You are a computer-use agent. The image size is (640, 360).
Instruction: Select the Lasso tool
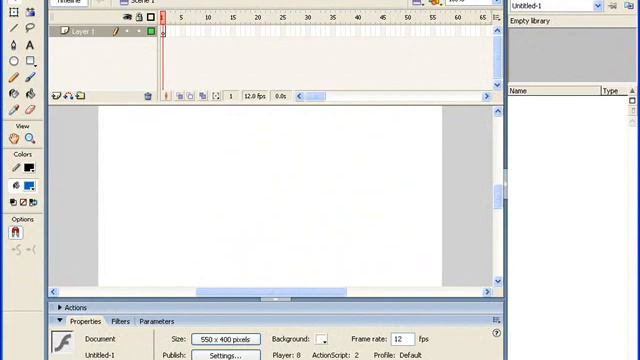point(30,28)
